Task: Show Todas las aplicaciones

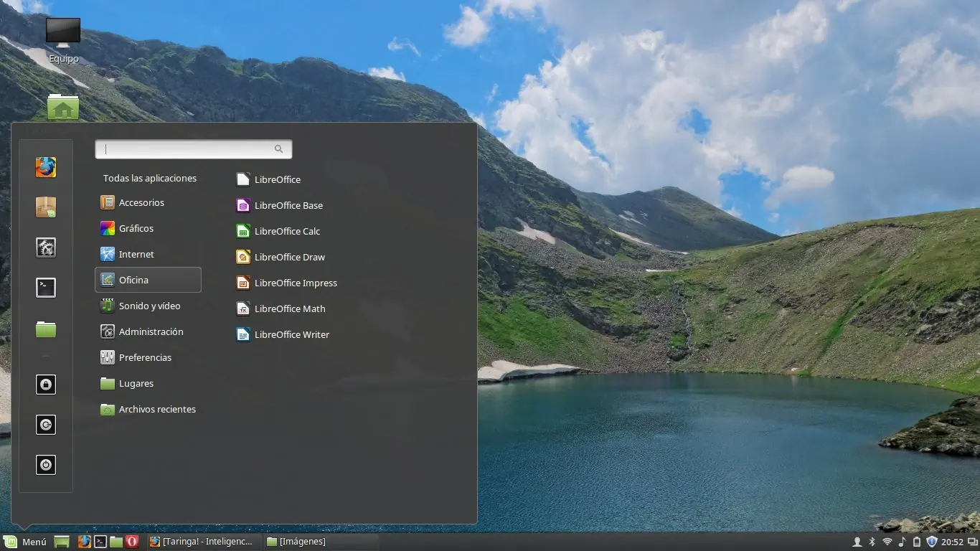Action: [x=150, y=178]
